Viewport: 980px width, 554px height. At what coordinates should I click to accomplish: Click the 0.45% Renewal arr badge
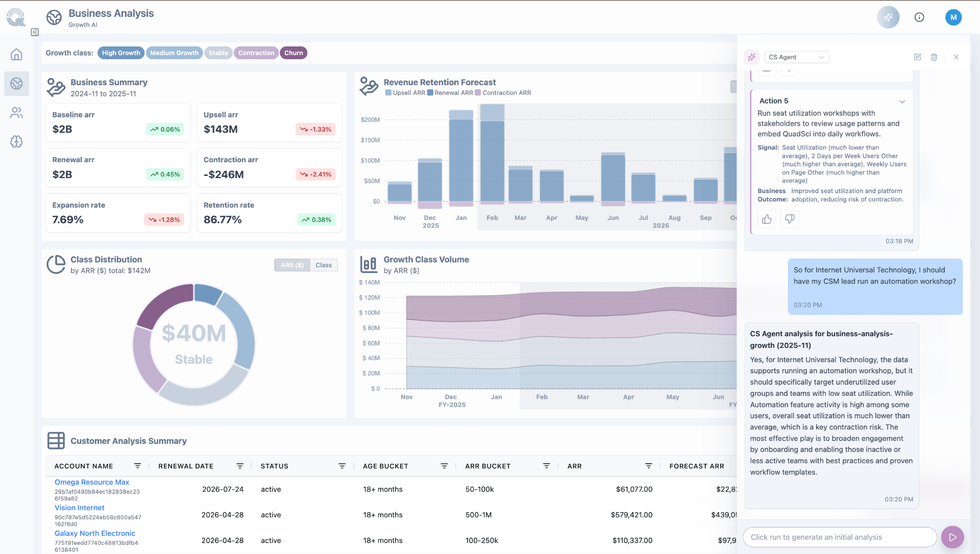(x=165, y=174)
